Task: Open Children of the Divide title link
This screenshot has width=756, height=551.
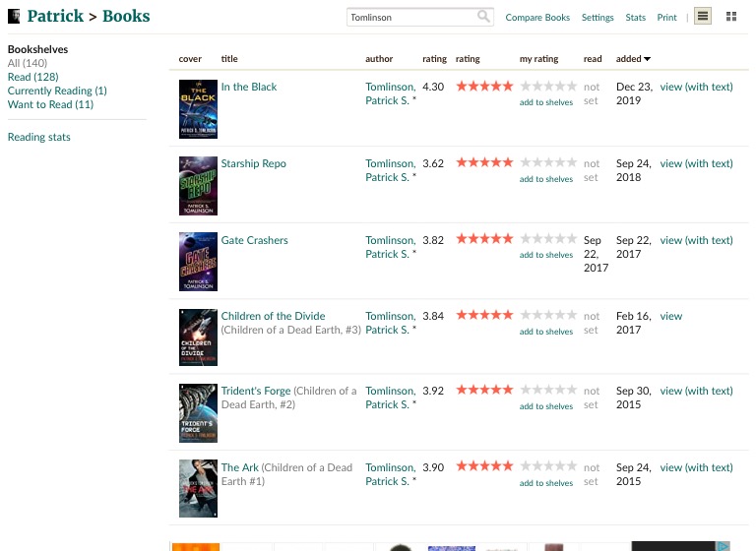Action: click(x=273, y=316)
